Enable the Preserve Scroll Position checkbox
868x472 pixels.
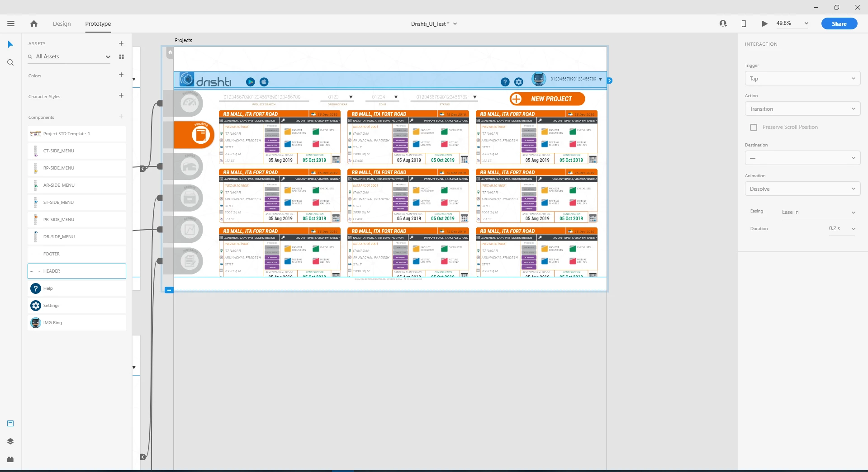pyautogui.click(x=754, y=127)
